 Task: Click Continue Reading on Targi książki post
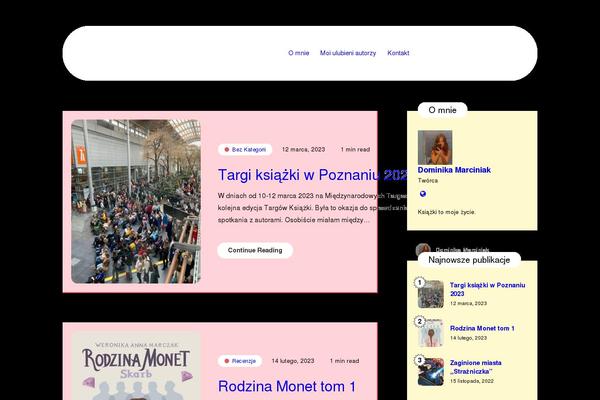255,250
